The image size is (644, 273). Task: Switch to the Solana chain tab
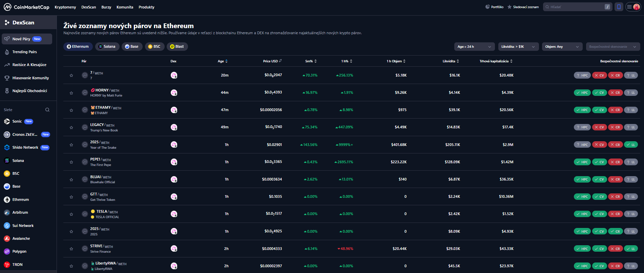tap(107, 47)
